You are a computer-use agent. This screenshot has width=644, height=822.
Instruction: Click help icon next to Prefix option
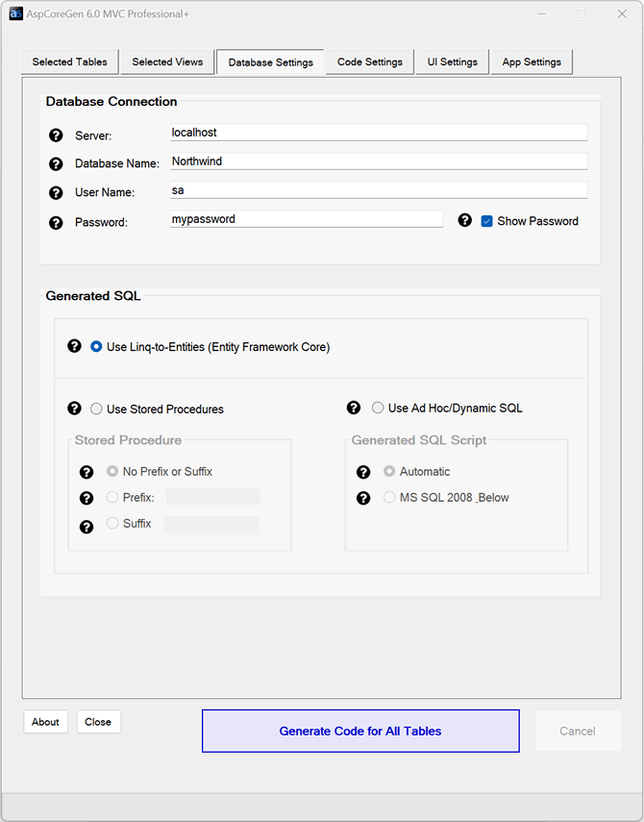[87, 498]
